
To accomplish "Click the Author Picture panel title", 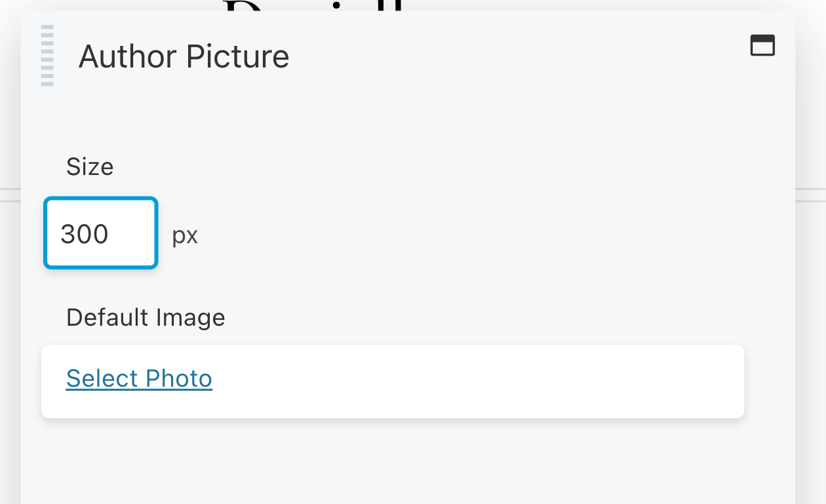I will click(184, 56).
